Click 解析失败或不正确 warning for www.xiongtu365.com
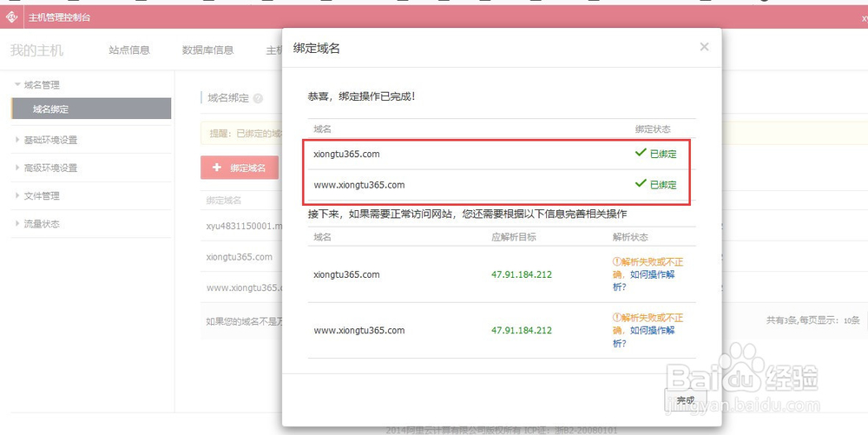The width and height of the screenshot is (868, 435). click(648, 318)
